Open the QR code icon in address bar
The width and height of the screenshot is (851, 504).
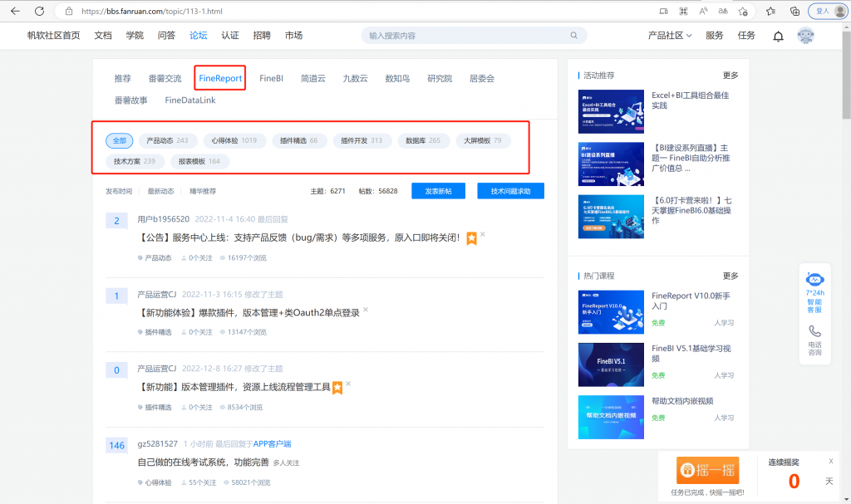click(x=683, y=11)
